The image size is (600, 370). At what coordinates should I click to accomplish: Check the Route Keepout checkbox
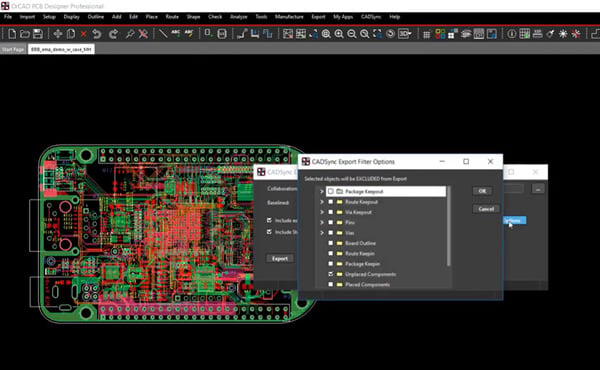click(x=331, y=202)
